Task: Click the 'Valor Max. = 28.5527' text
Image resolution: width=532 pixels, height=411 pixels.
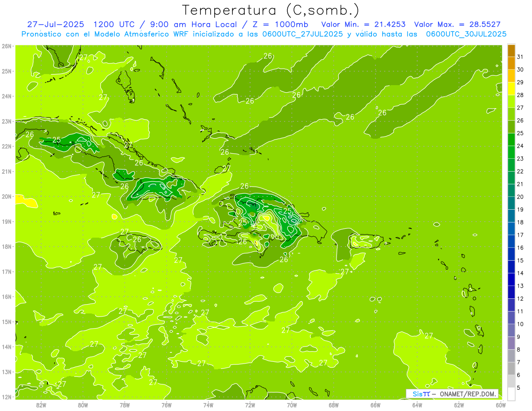Action: click(457, 24)
